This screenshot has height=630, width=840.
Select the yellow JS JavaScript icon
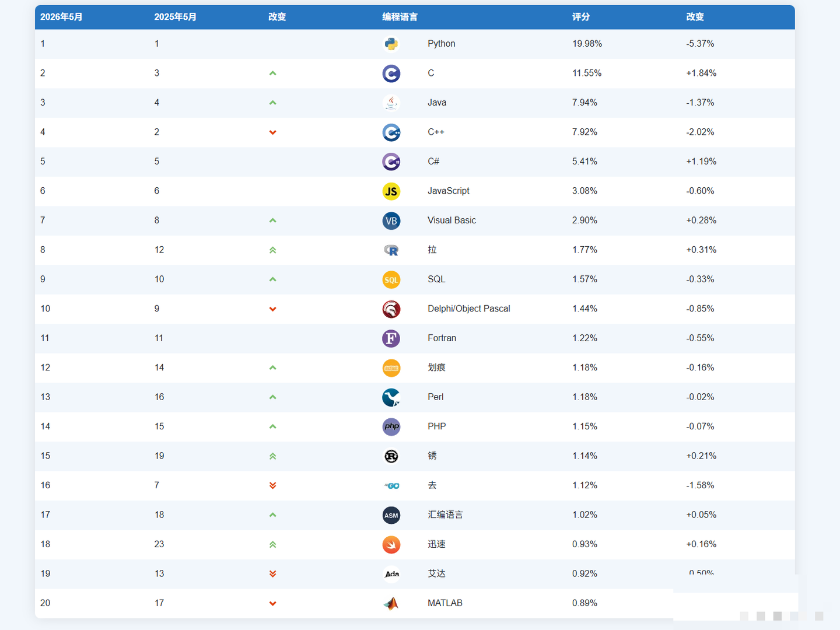coord(391,191)
